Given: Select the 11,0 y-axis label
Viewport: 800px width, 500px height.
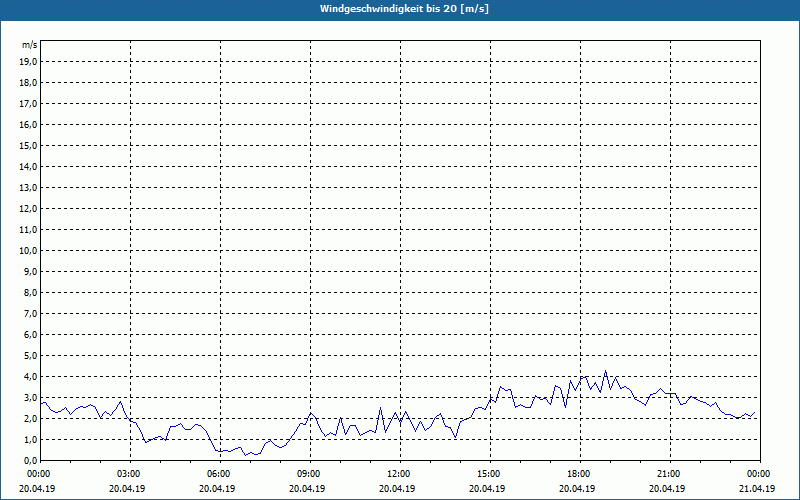Looking at the screenshot, I should (x=28, y=230).
